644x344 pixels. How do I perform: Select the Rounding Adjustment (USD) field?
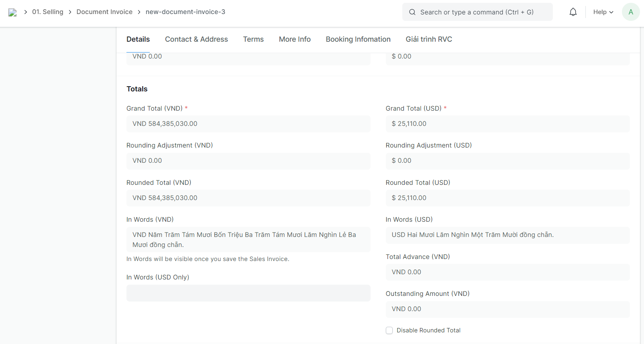coord(507,161)
